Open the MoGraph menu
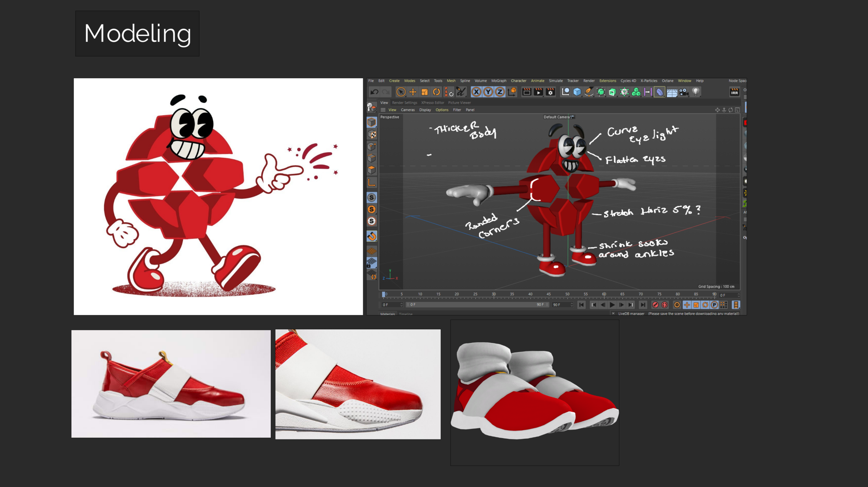Screen dimensions: 868x487 click(499, 81)
